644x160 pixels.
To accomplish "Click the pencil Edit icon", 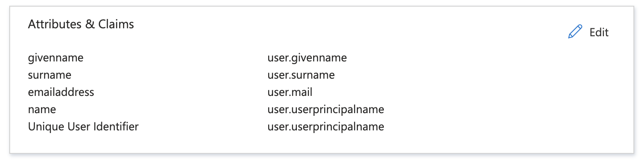I will coord(575,32).
